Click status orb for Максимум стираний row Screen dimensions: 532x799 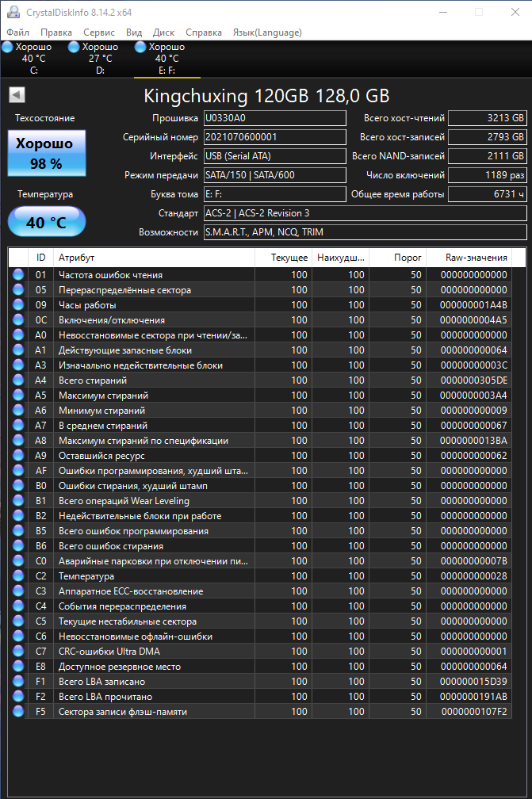pos(18,395)
